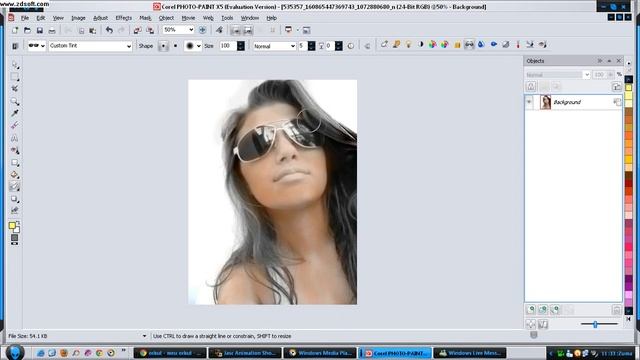Screen dimensions: 640x360
Task: Open the Mask menu
Action: tap(145, 18)
